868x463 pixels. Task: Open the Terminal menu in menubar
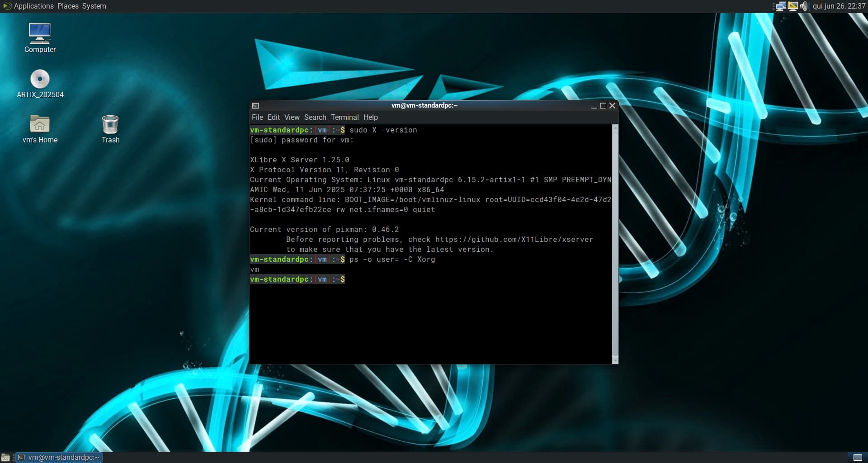click(x=344, y=117)
